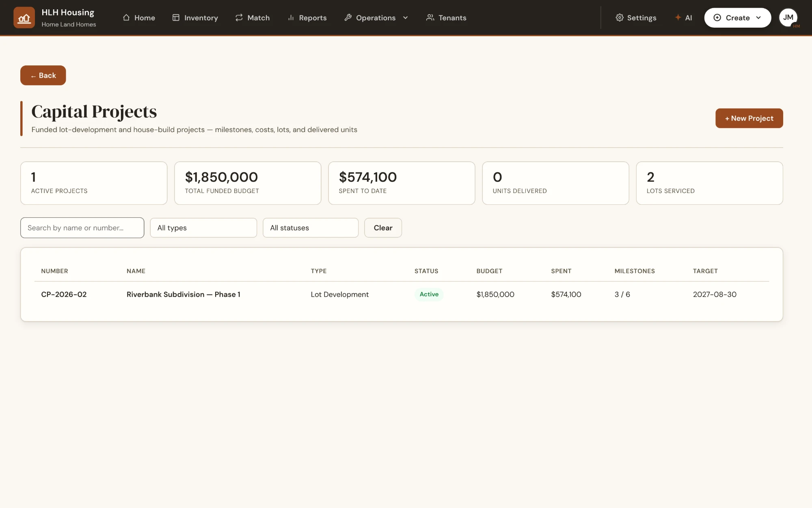The width and height of the screenshot is (812, 508).
Task: Open project number CP-2026-02
Action: pyautogui.click(x=64, y=294)
